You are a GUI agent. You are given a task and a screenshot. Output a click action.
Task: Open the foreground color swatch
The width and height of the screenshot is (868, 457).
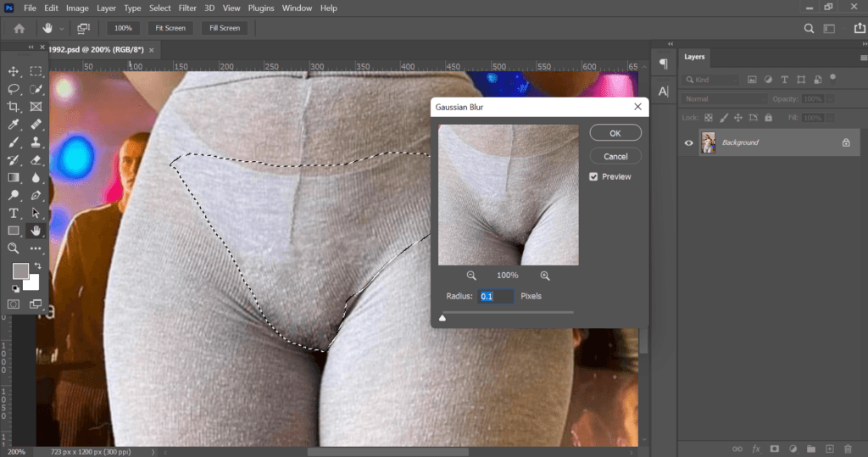coord(20,270)
